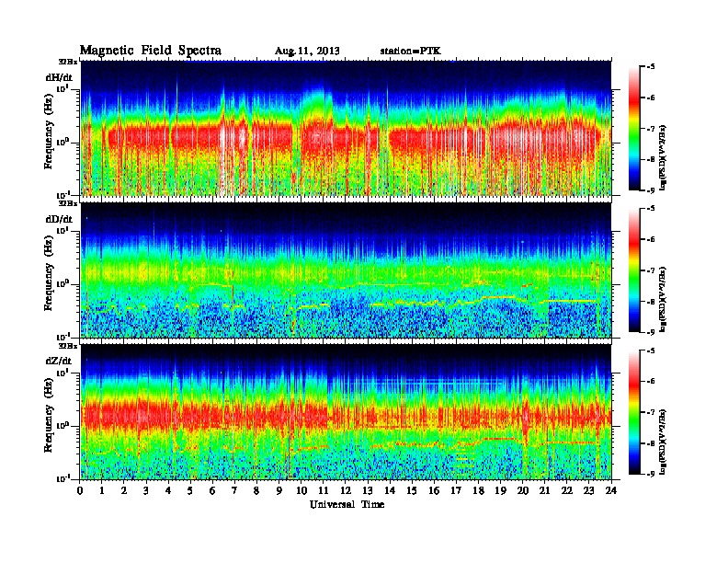Click hour tick label "7" on the time axis
The image size is (728, 563).
click(x=235, y=491)
